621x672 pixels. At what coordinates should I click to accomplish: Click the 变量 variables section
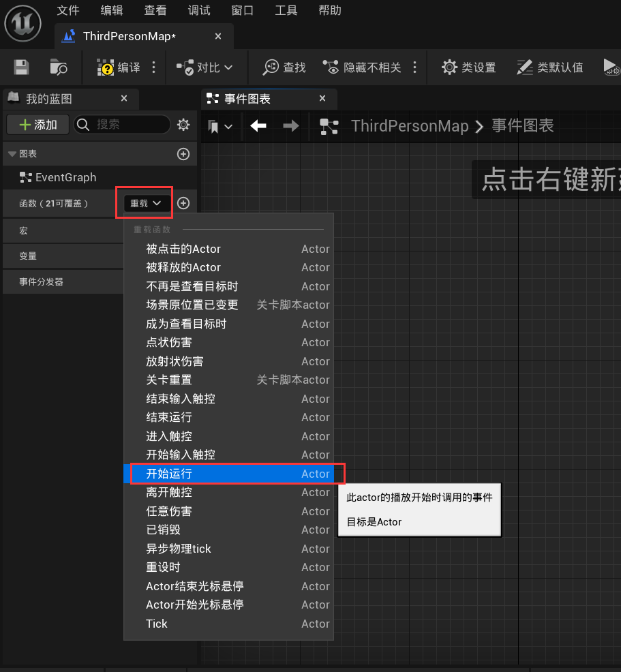click(x=63, y=256)
